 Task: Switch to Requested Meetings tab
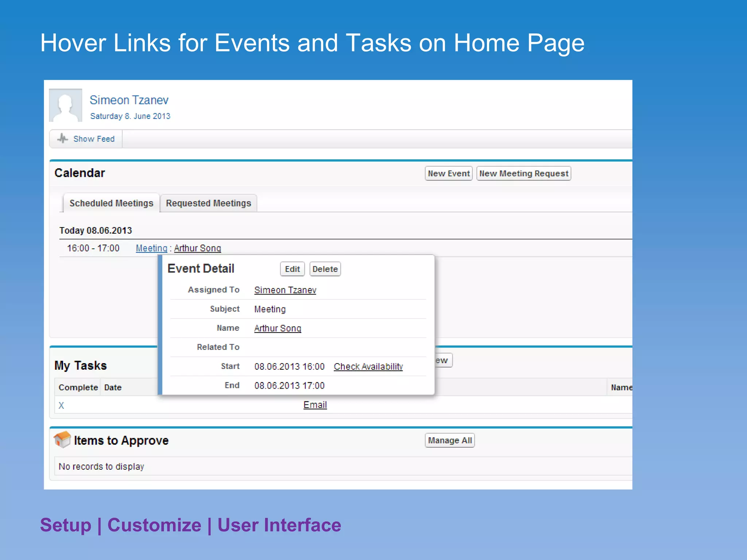209,203
